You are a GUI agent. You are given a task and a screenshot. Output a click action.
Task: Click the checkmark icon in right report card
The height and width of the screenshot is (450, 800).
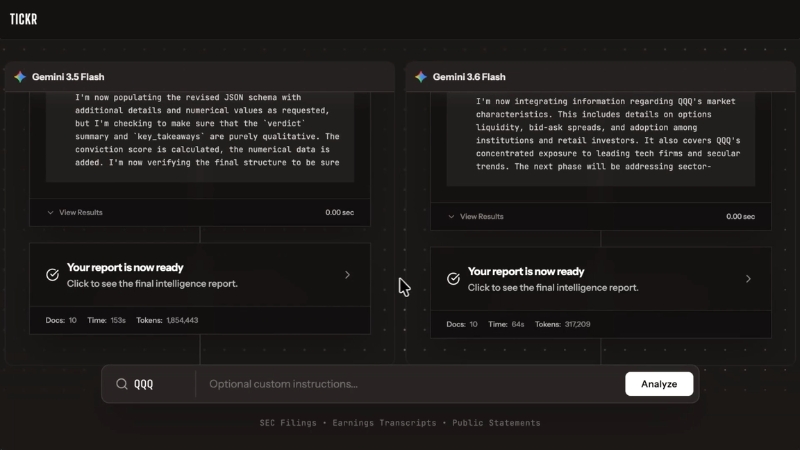(454, 279)
